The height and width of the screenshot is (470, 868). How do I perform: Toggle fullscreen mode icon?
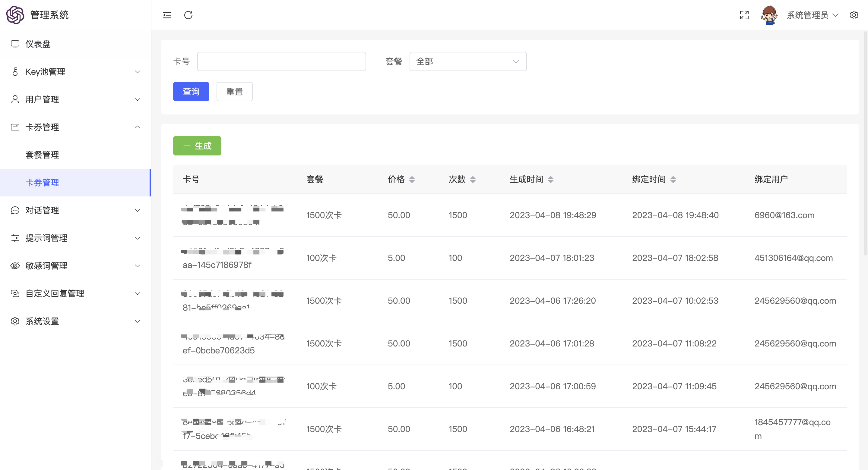pos(744,15)
